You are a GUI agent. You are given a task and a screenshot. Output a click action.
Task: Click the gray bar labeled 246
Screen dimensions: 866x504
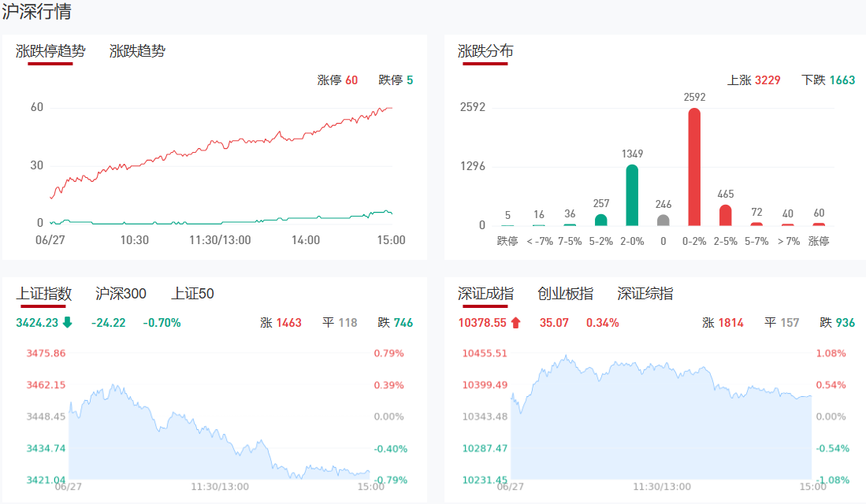coord(663,220)
